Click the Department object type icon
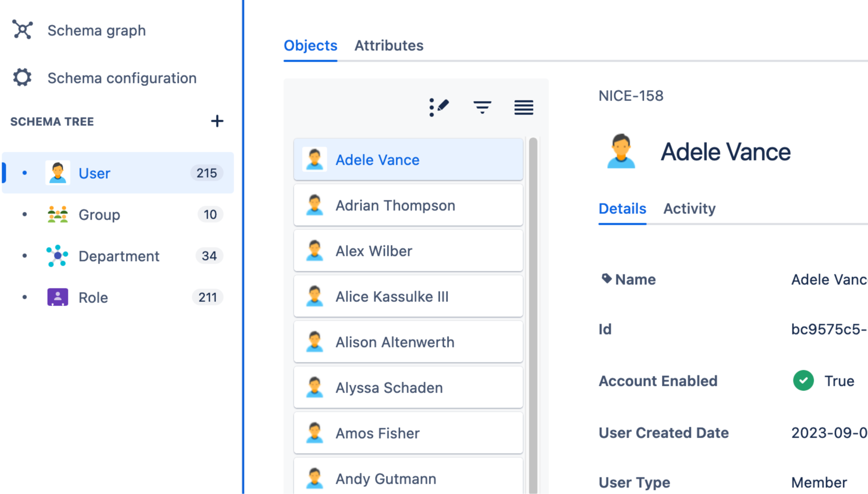The width and height of the screenshot is (868, 494). pos(57,256)
